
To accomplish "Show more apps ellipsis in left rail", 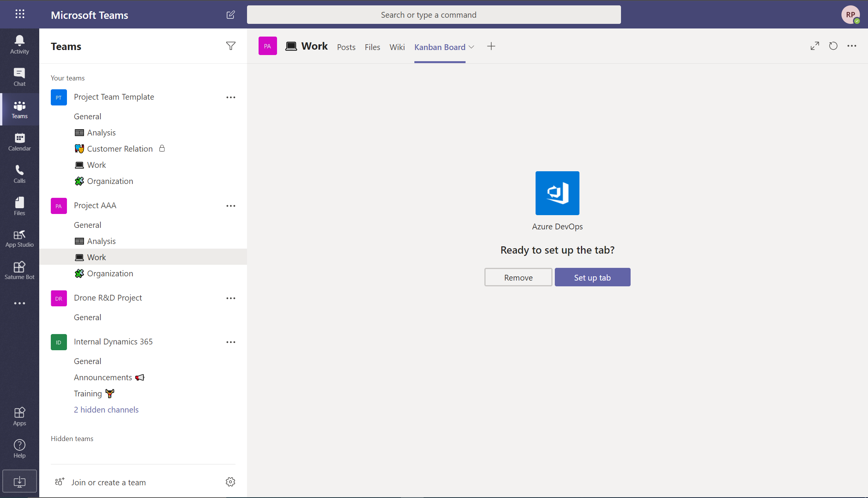I will (x=20, y=303).
